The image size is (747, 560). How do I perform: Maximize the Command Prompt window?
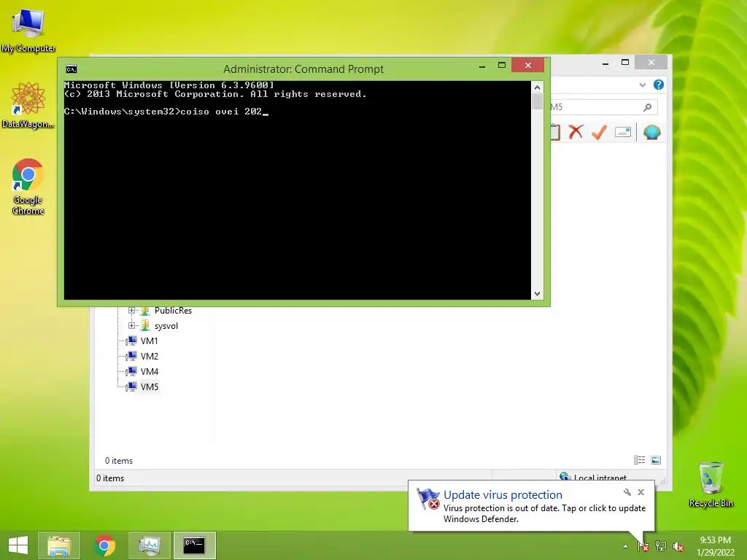pos(502,65)
